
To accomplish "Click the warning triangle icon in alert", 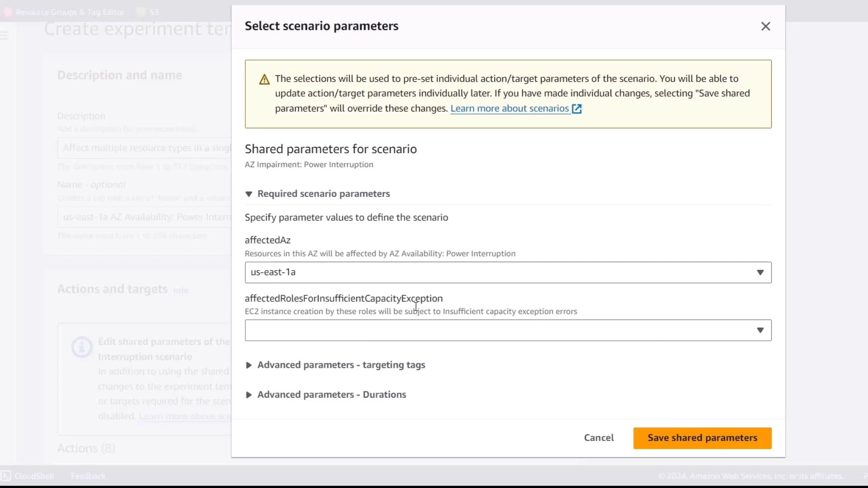I will click(x=264, y=80).
